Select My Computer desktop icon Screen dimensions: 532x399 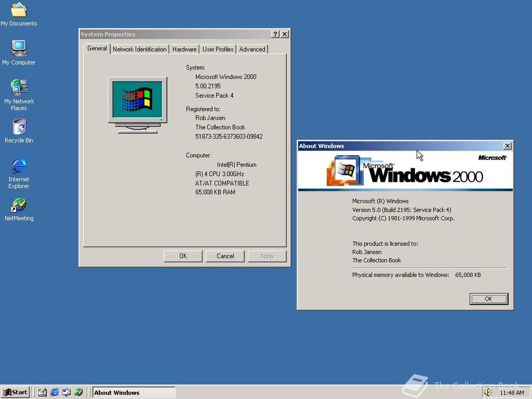pos(19,52)
